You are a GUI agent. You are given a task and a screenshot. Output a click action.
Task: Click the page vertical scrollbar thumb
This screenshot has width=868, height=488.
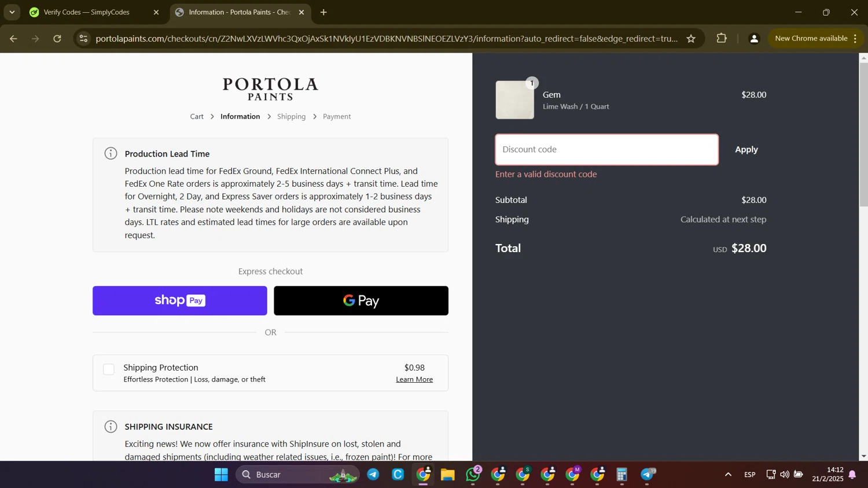click(x=863, y=134)
